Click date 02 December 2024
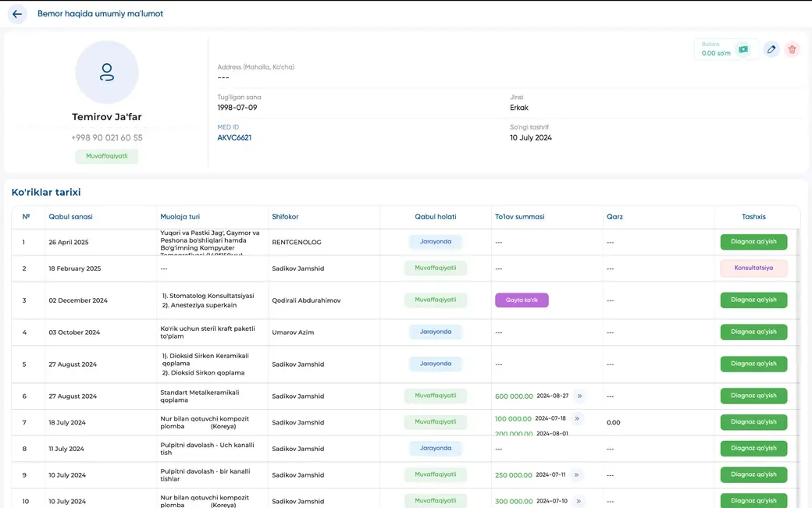 point(78,300)
